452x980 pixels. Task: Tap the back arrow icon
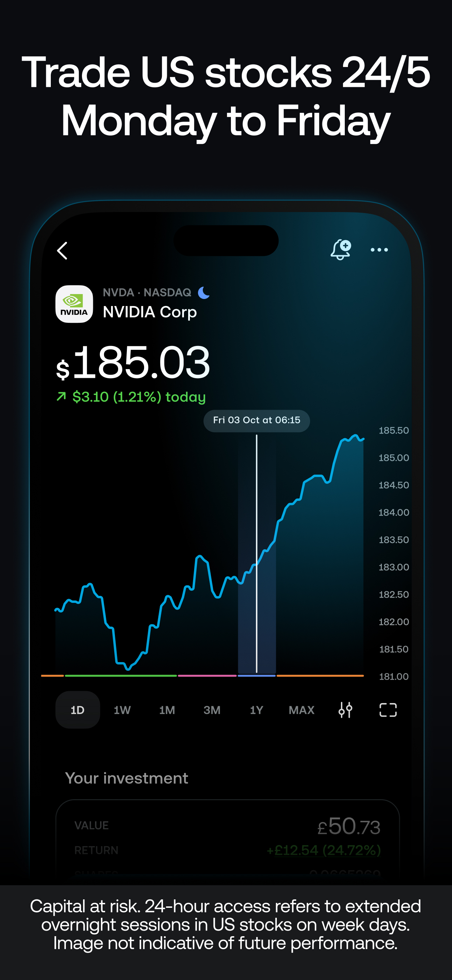coord(62,251)
